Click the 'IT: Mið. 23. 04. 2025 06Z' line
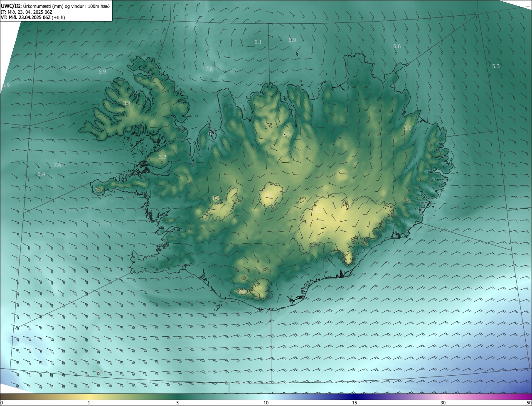This screenshot has height=406, width=532. [26, 12]
